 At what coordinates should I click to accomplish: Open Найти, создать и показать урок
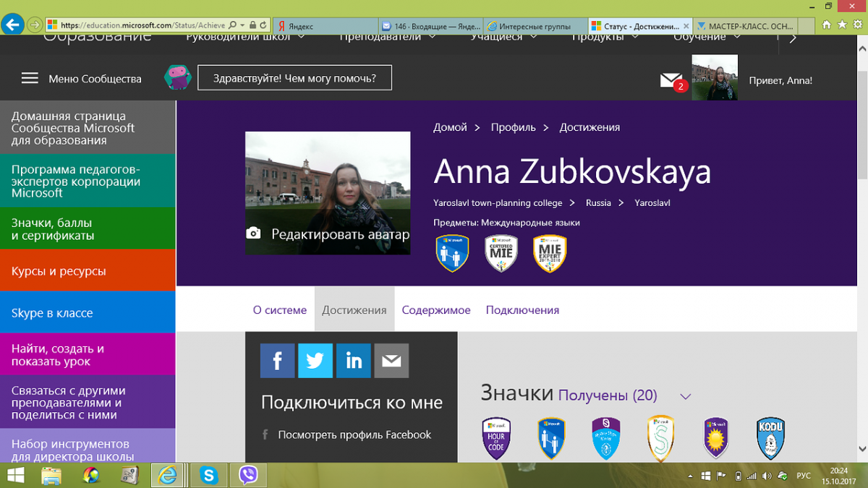pyautogui.click(x=88, y=354)
